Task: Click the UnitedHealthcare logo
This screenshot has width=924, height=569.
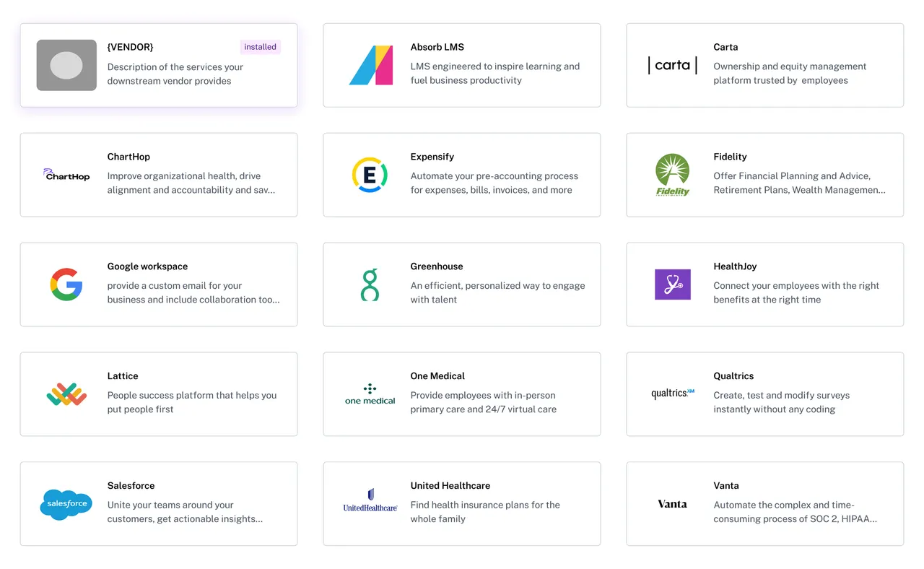Action: pos(370,500)
